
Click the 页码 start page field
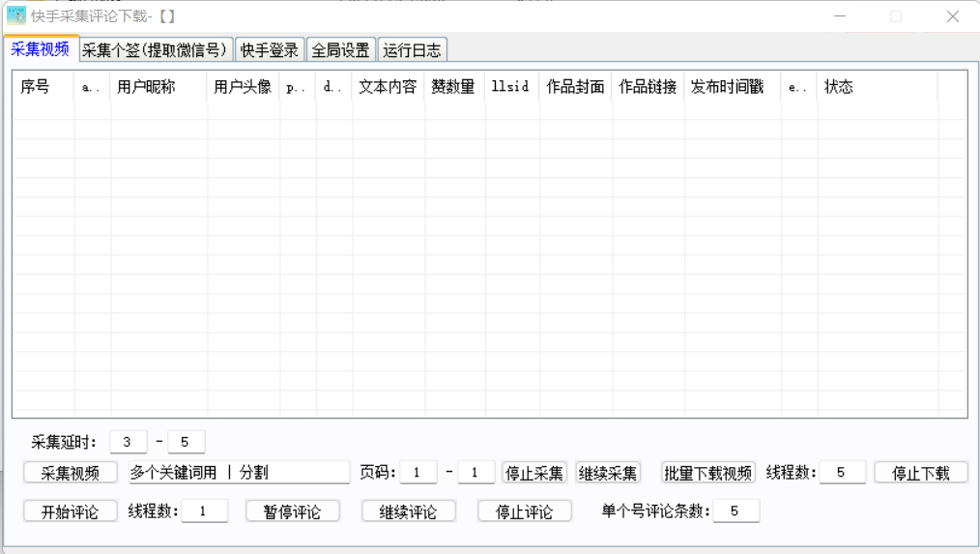pos(418,473)
